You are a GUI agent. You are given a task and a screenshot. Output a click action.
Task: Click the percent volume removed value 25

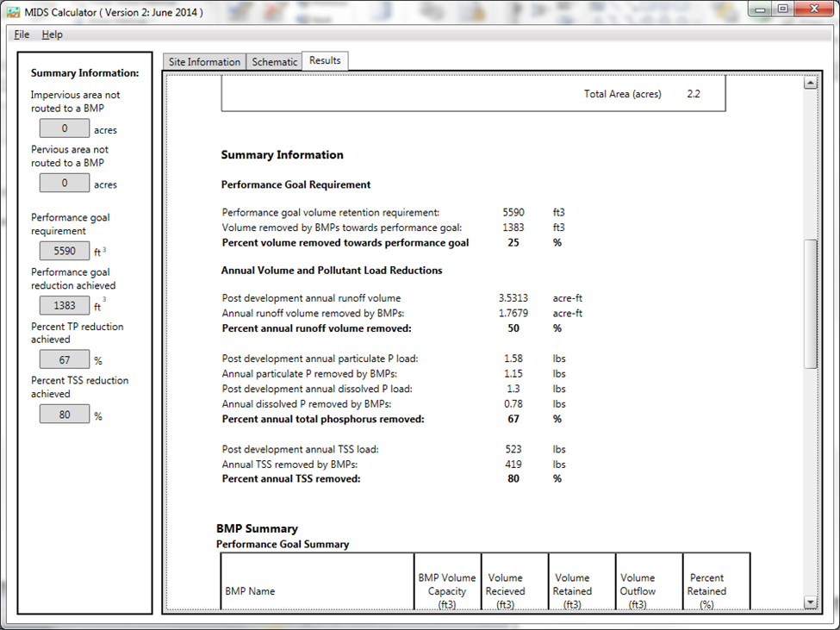(513, 243)
